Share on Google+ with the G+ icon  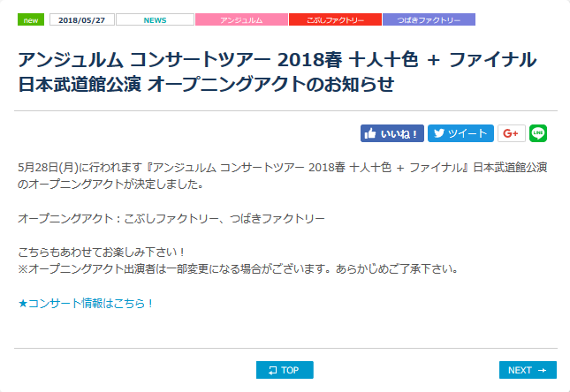[511, 133]
